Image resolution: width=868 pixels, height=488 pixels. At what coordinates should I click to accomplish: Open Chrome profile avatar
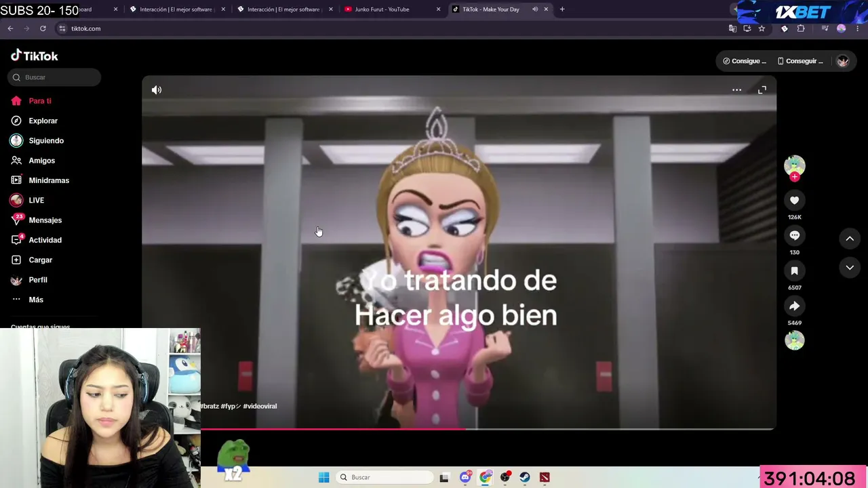coord(842,28)
